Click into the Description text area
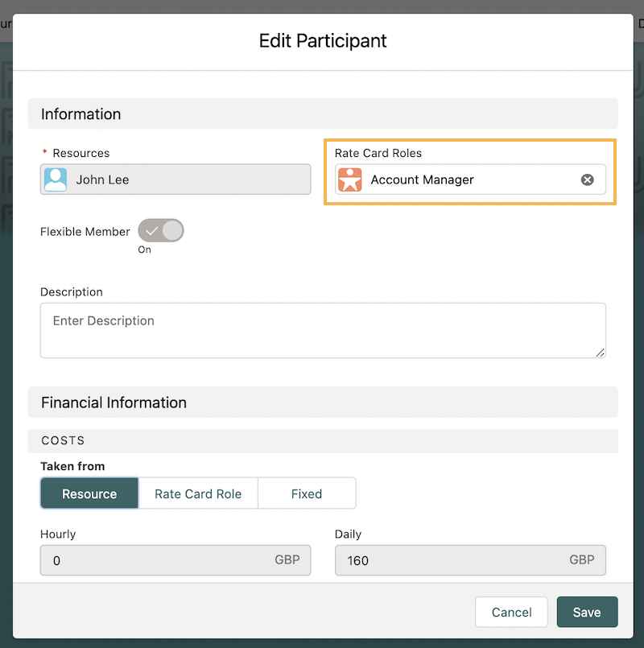The image size is (644, 648). (322, 330)
